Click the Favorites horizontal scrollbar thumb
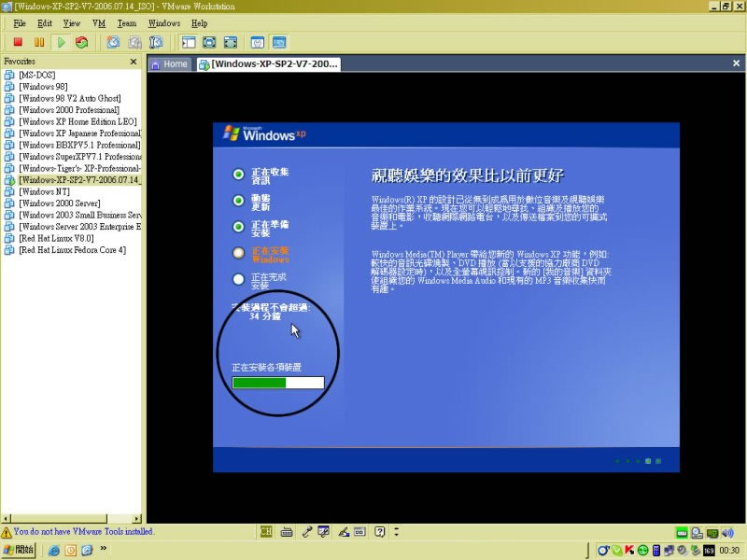Image resolution: width=747 pixels, height=560 pixels. click(x=59, y=518)
